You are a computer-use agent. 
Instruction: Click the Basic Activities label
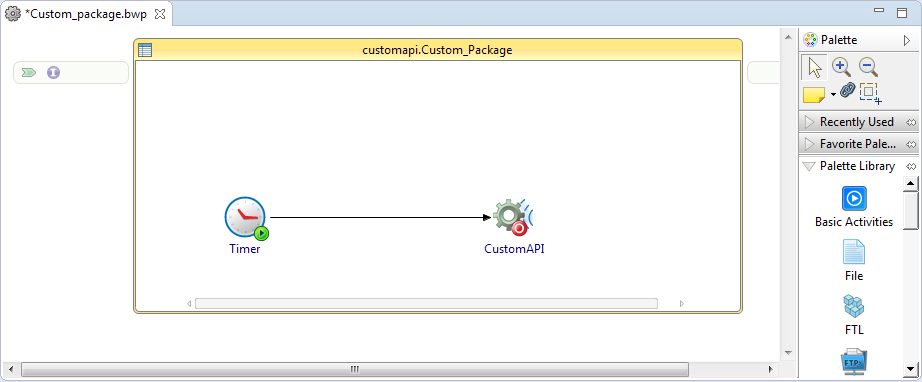coord(854,222)
